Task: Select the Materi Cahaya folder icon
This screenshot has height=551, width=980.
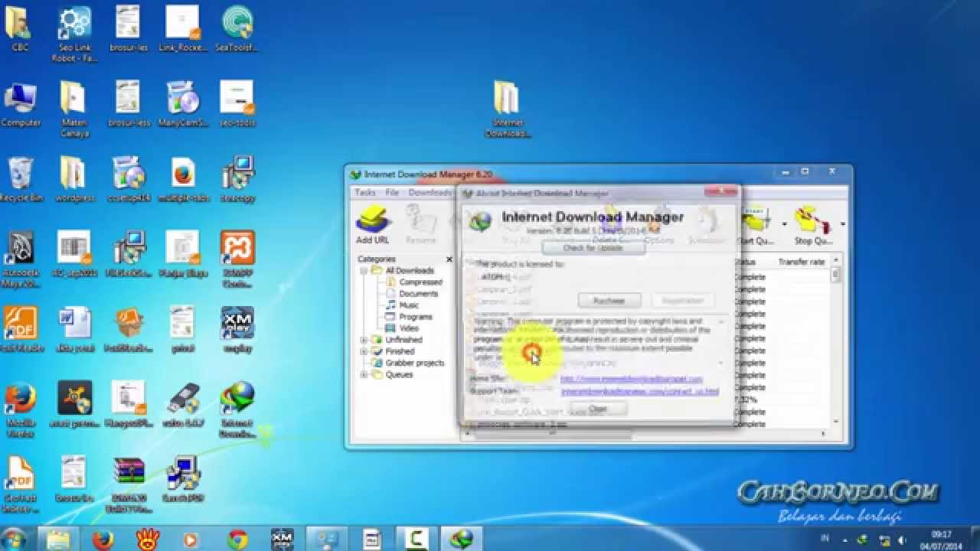Action: [x=74, y=109]
